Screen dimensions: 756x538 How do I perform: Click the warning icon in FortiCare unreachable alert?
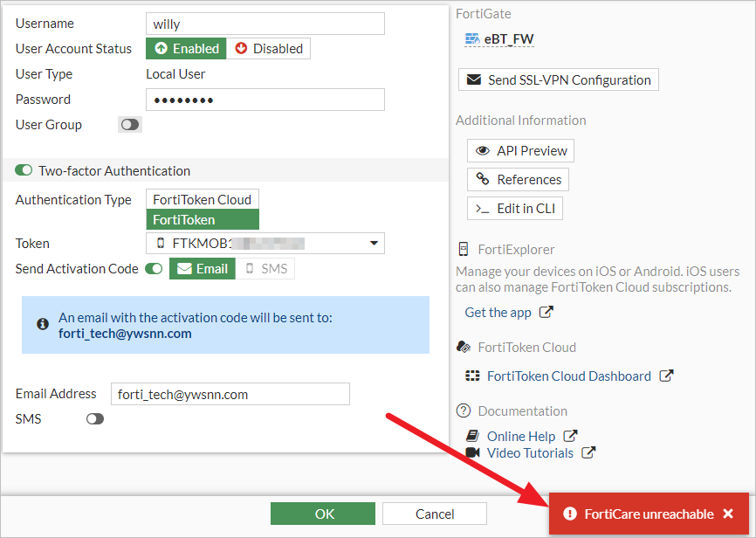(570, 514)
